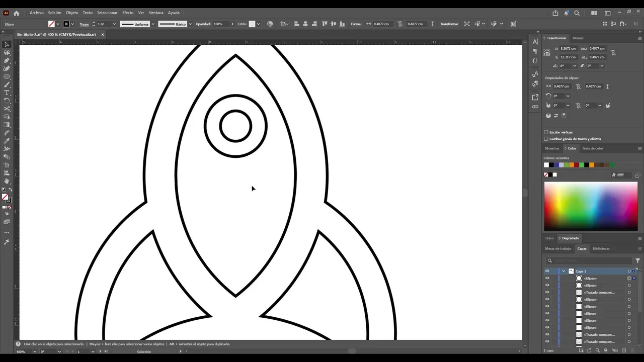Open the Asset Export panel icon
The width and height of the screenshot is (644, 362).
[535, 97]
